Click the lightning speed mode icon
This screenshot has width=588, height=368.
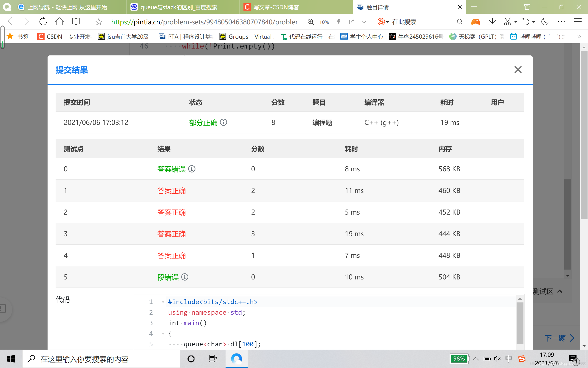339,22
